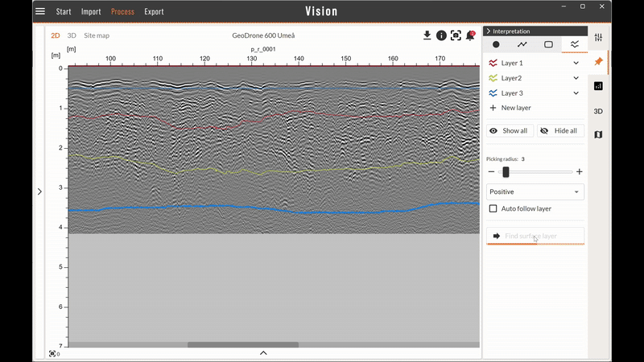The height and width of the screenshot is (362, 644).
Task: Open the notifications bell
Action: click(x=470, y=35)
